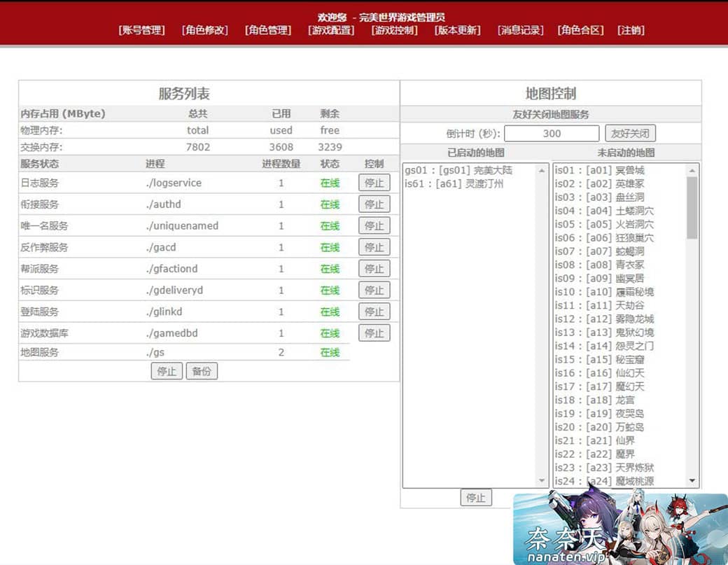
Task: Select is06 狂狼巢穴 map entry
Action: 619,237
